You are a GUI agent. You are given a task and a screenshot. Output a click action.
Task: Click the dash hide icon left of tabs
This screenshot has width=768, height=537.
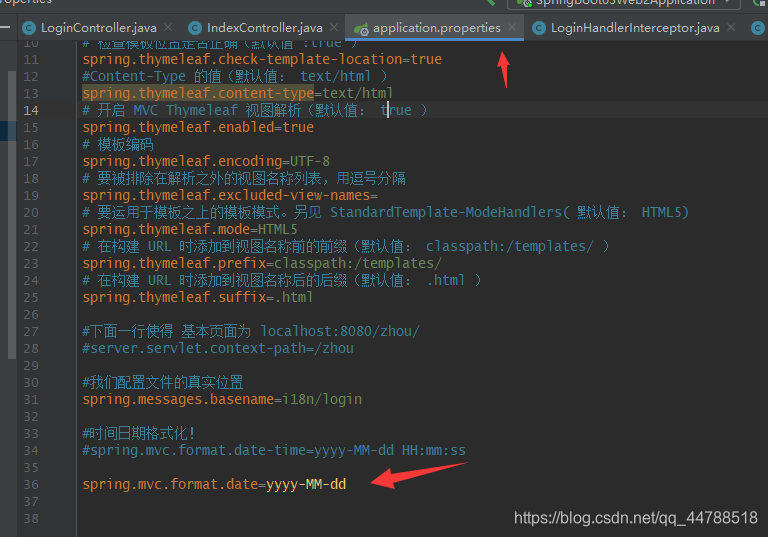(x=5, y=28)
